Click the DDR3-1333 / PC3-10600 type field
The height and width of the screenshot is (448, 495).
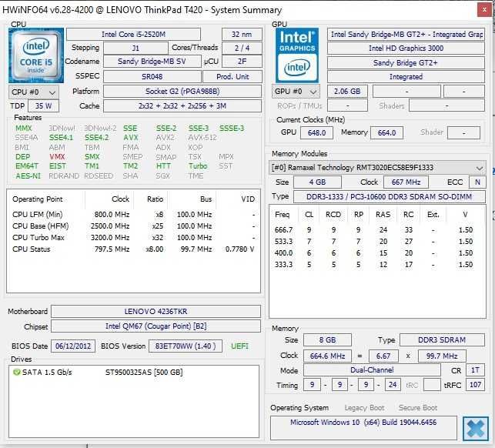pos(390,197)
